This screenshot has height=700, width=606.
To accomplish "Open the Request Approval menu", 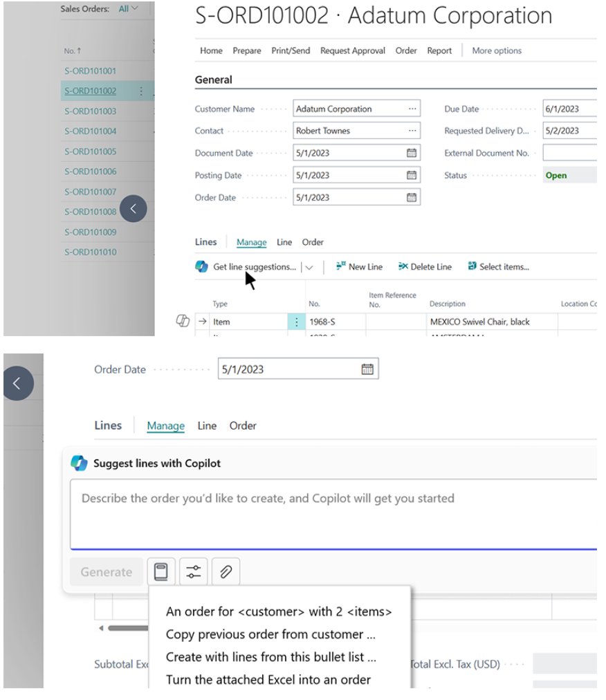I will 353,50.
